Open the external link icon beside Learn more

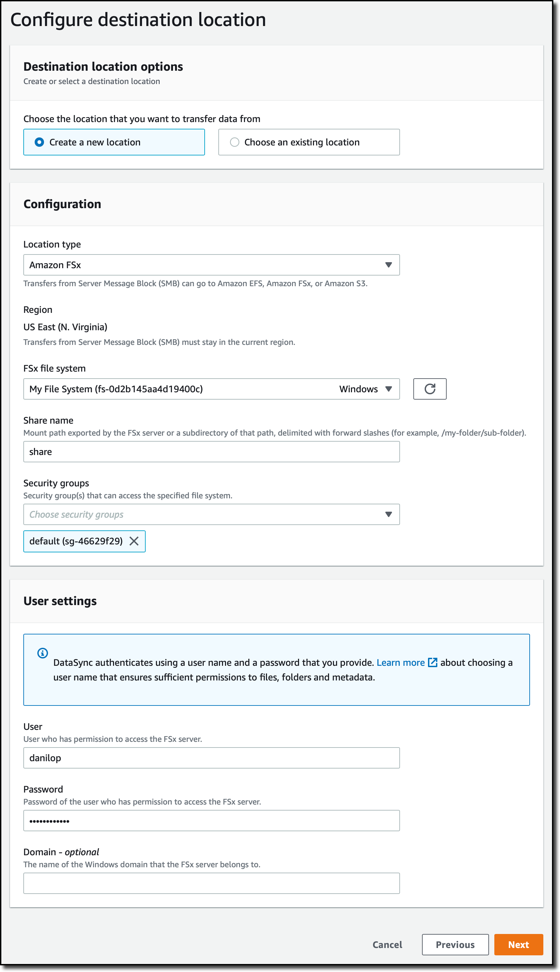point(433,662)
